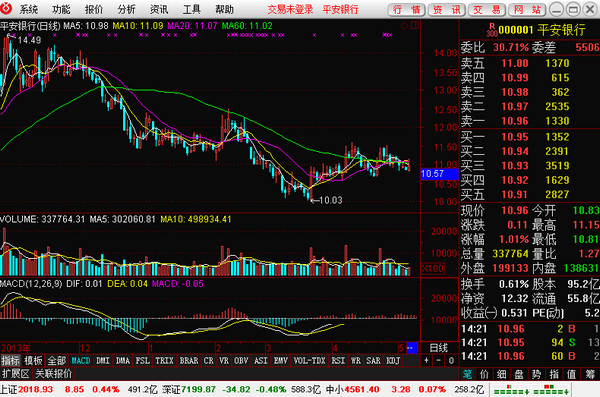Switch indicator to OBV
600x397 pixels.
pos(241,361)
